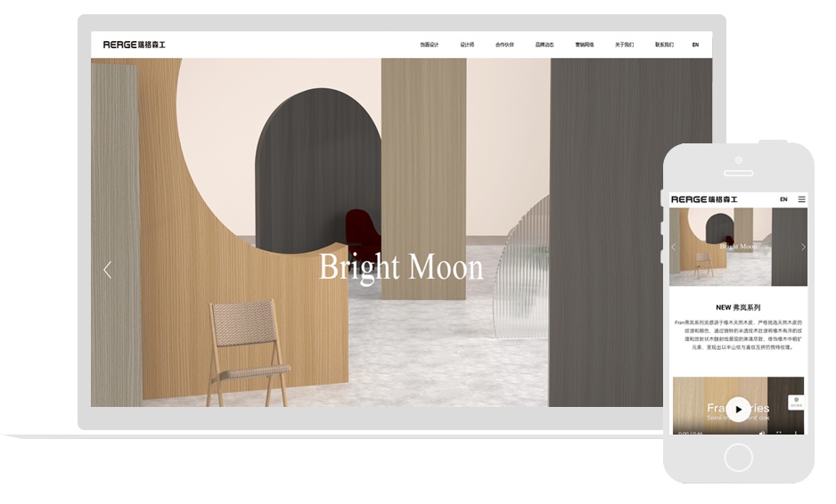Go to previous slide on desktop banner
This screenshot has width=836, height=504.
108,270
